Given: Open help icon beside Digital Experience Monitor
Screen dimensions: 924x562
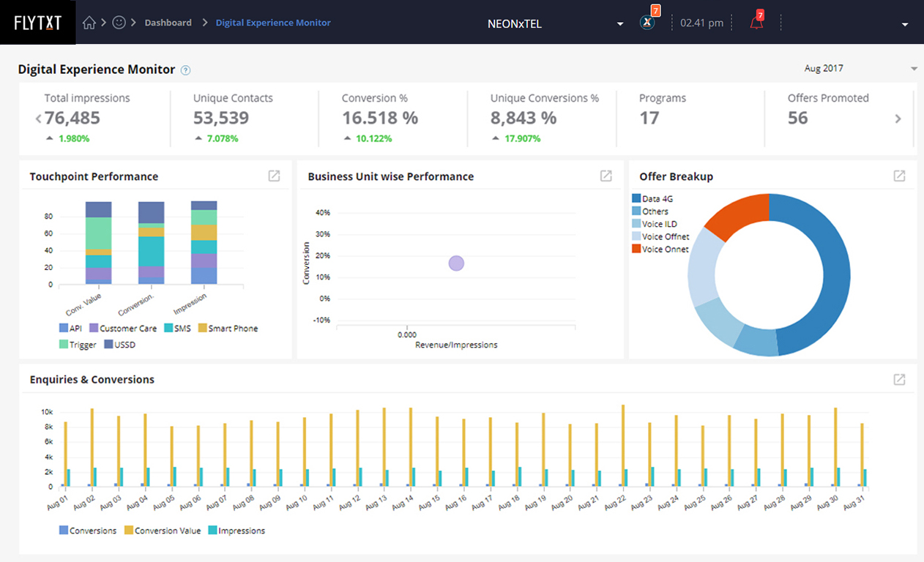Looking at the screenshot, I should pos(186,70).
